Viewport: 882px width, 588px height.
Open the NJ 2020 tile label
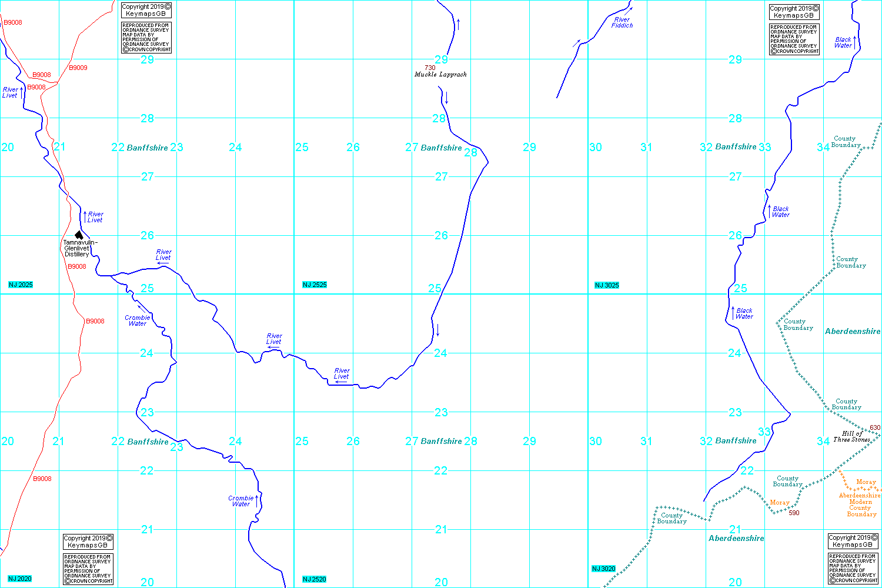click(x=20, y=579)
